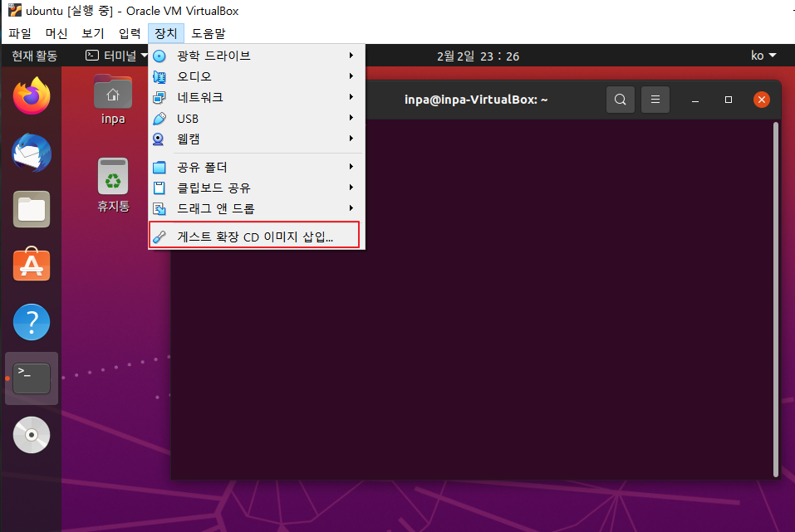Click the search icon in terminal header
The image size is (795, 532).
[x=620, y=100]
